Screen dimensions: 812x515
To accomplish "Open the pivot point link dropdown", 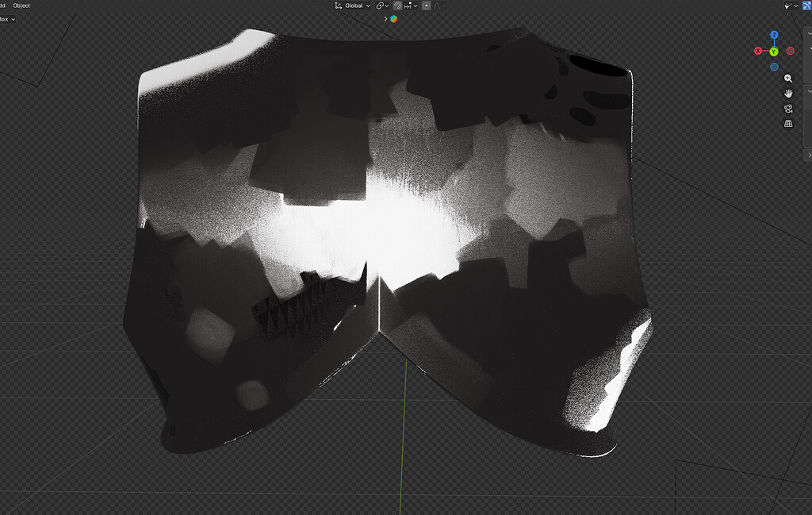I will coord(382,6).
